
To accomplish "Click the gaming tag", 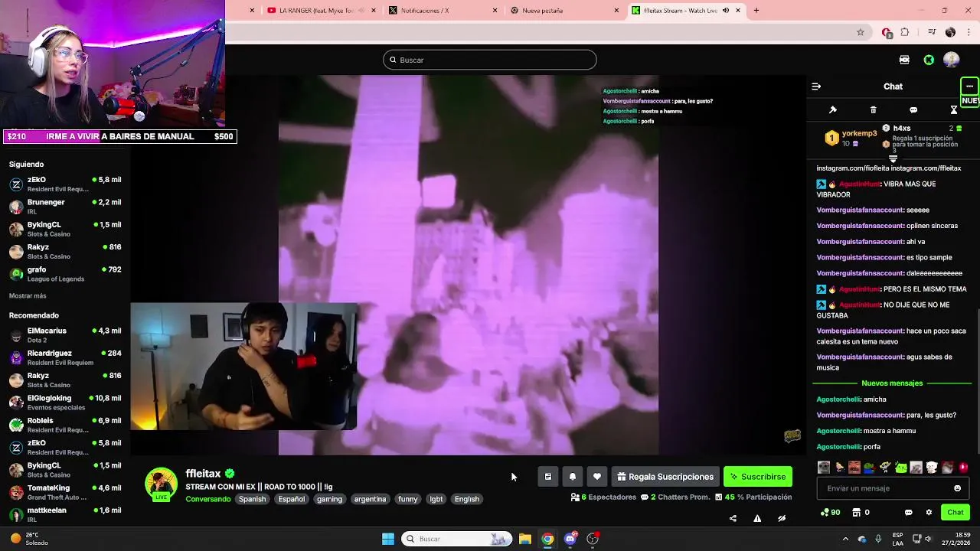I will pos(329,499).
